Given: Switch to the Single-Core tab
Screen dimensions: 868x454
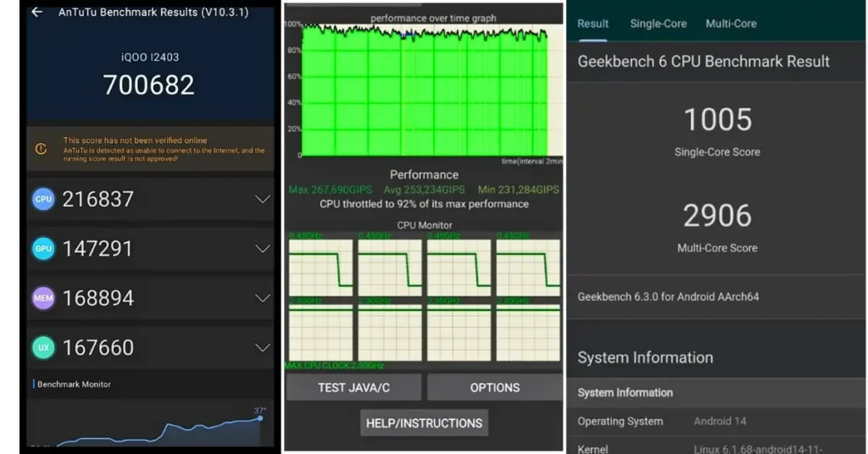Looking at the screenshot, I should click(x=658, y=24).
